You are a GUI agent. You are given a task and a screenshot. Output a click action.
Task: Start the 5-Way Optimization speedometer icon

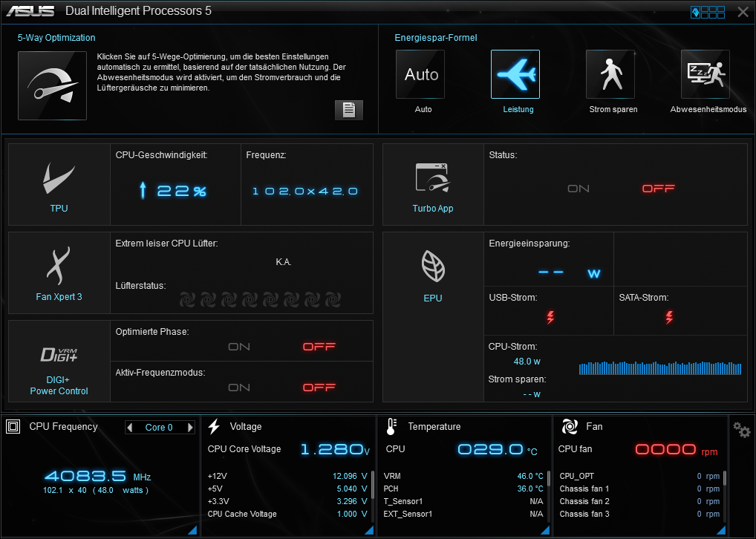point(52,85)
